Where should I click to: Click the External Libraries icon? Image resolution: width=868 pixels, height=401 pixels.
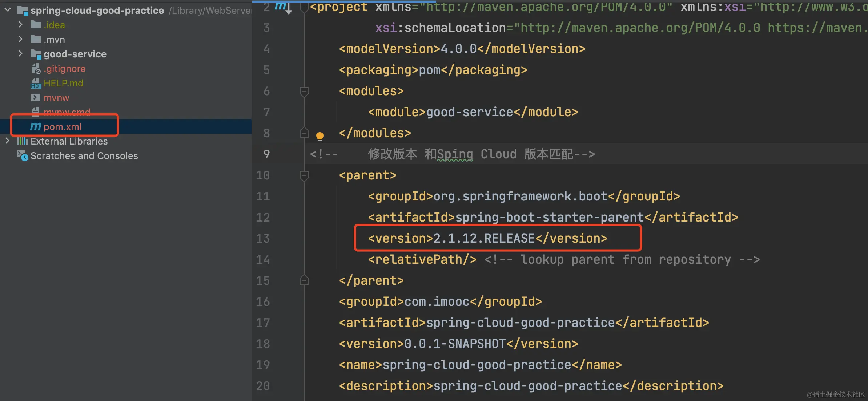click(x=23, y=141)
